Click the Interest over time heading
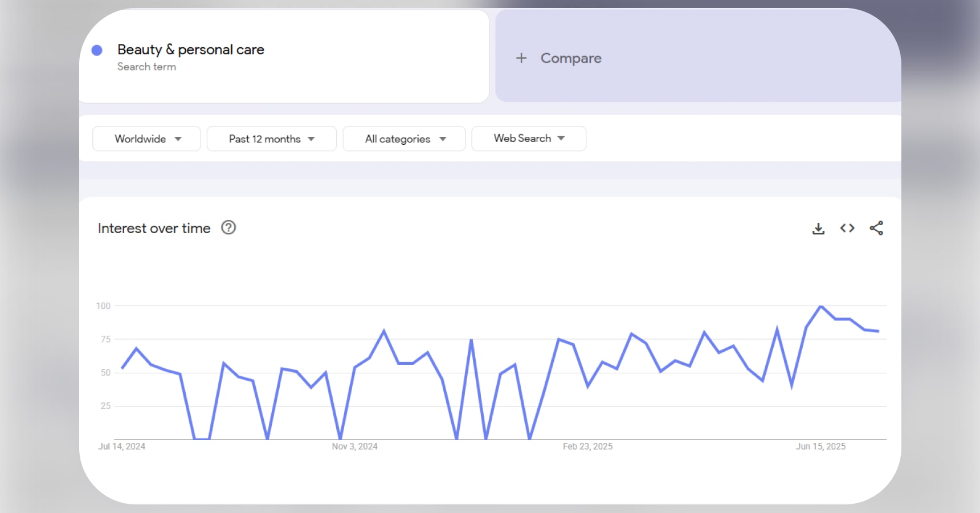 pos(154,228)
